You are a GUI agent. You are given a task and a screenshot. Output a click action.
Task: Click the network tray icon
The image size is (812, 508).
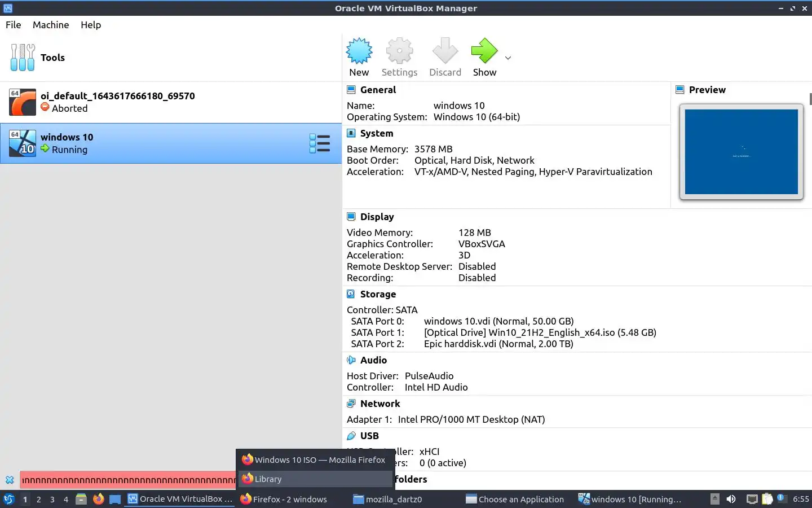(x=752, y=499)
